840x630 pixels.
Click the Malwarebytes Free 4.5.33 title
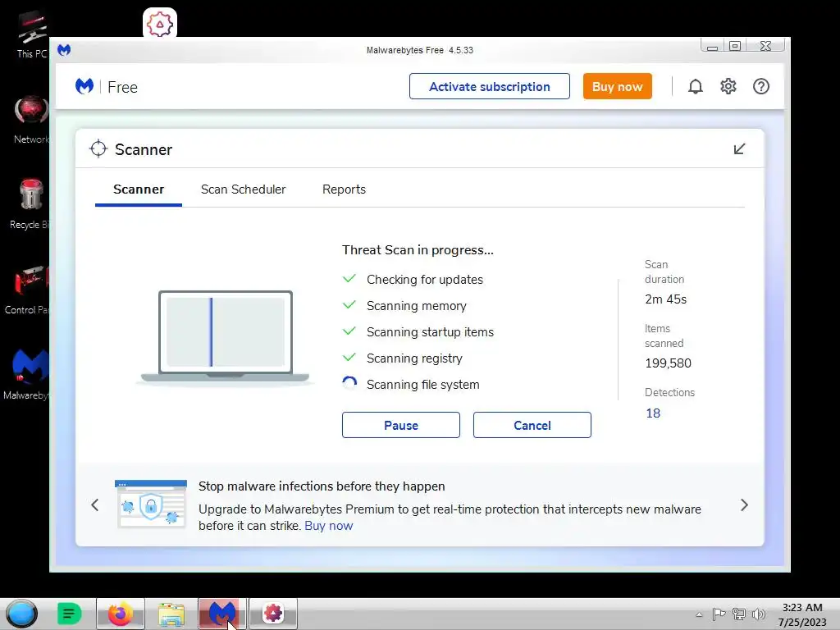point(419,50)
